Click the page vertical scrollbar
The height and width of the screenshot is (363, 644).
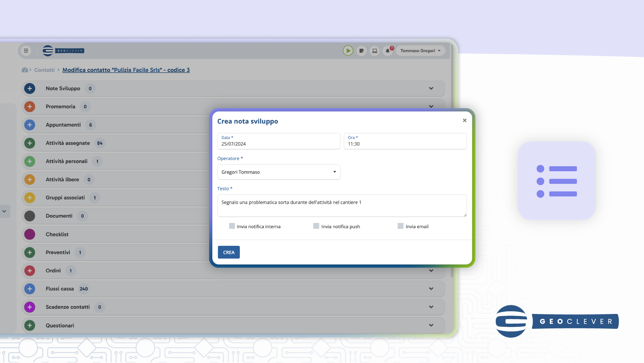tap(452, 161)
